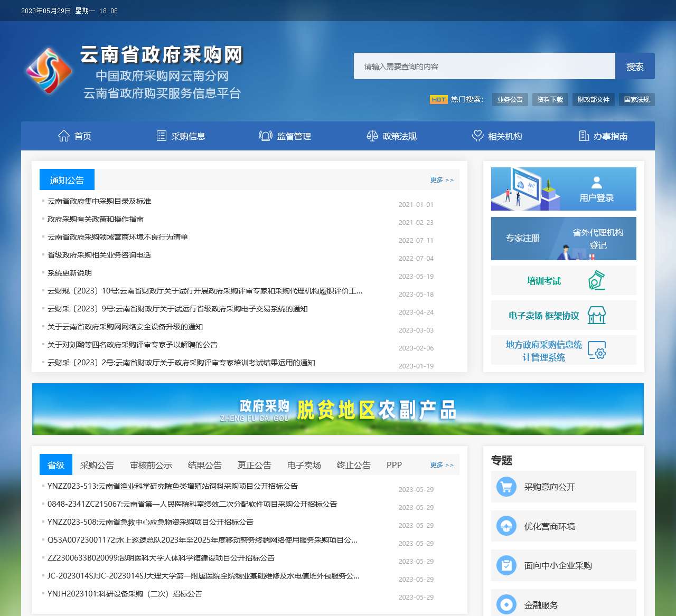This screenshot has height=616, width=676.
Task: Switch to the 结果公告 tab
Action: pyautogui.click(x=204, y=465)
